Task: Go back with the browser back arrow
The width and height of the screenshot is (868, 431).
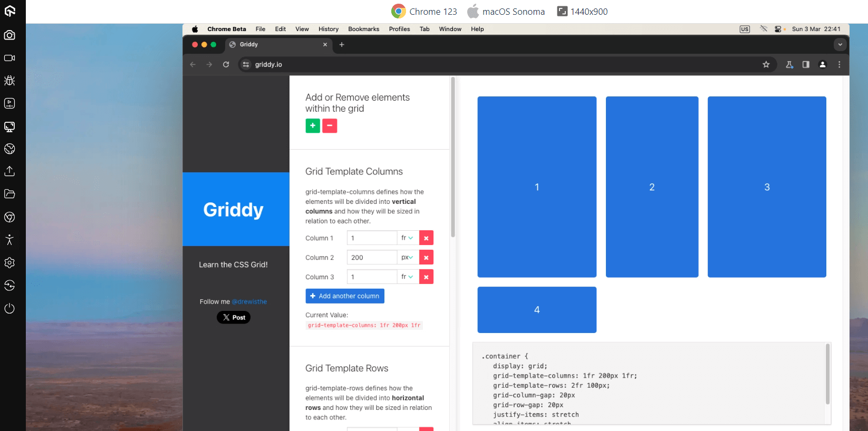Action: click(x=193, y=65)
